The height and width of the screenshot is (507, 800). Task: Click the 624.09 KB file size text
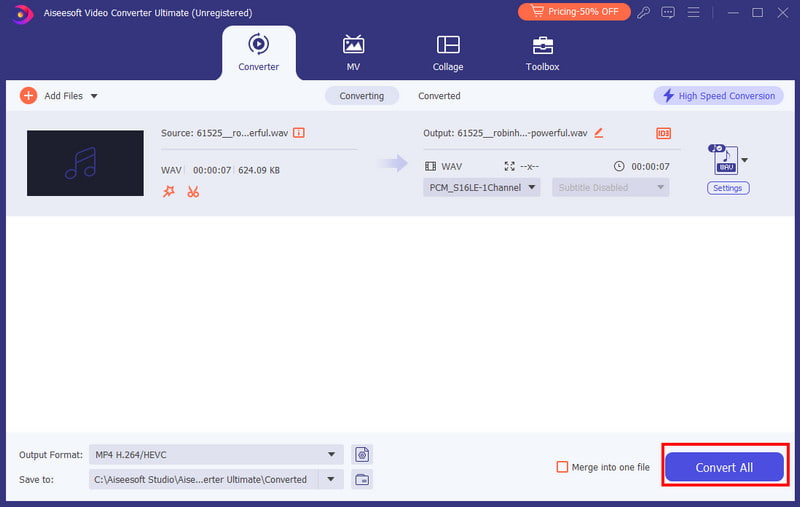coord(259,170)
